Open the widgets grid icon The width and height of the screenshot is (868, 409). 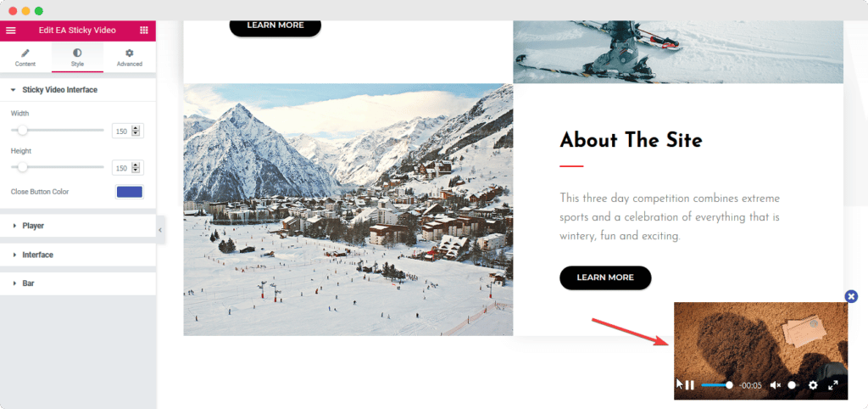144,31
